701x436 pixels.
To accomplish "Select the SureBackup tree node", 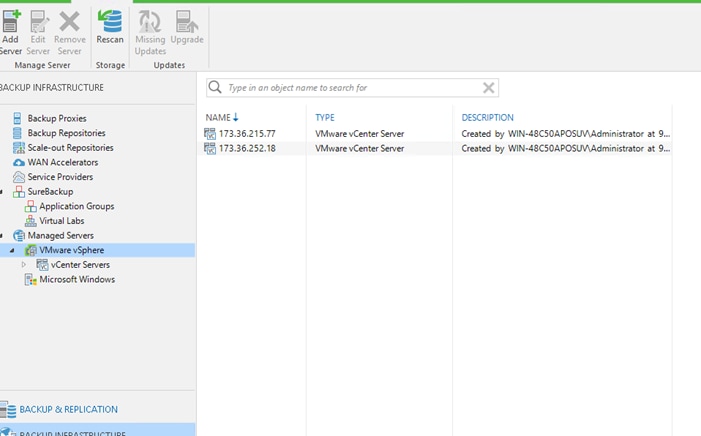I will click(x=50, y=192).
